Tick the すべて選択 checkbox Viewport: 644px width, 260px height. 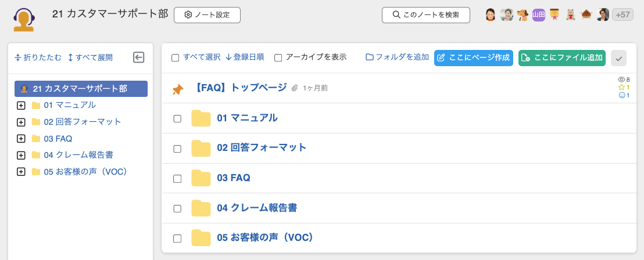(x=175, y=57)
